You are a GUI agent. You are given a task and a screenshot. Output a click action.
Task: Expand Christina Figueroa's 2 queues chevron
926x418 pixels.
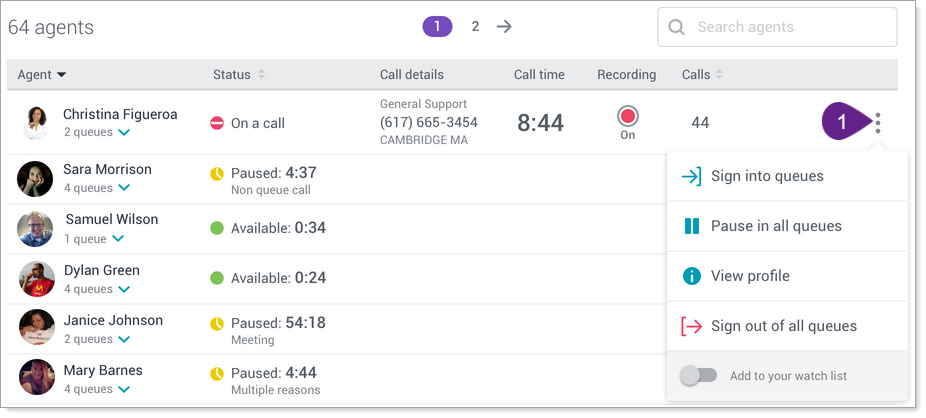(x=124, y=133)
